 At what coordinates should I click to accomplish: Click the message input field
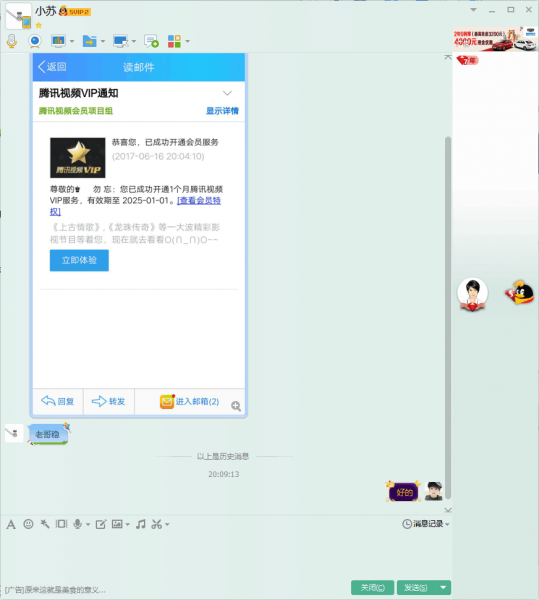[x=226, y=555]
